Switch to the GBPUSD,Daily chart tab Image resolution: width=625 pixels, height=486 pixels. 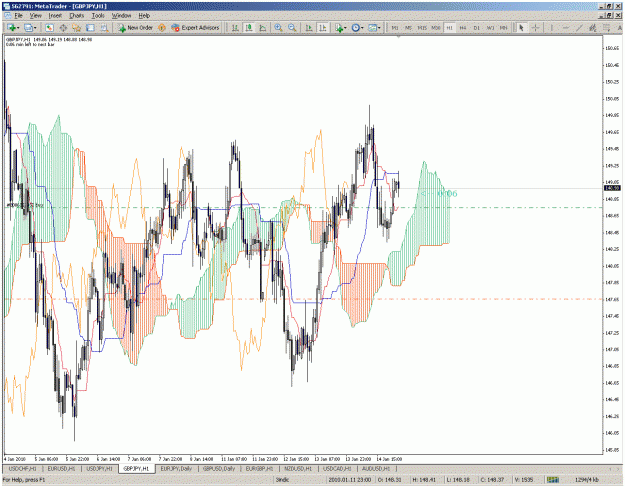219,469
